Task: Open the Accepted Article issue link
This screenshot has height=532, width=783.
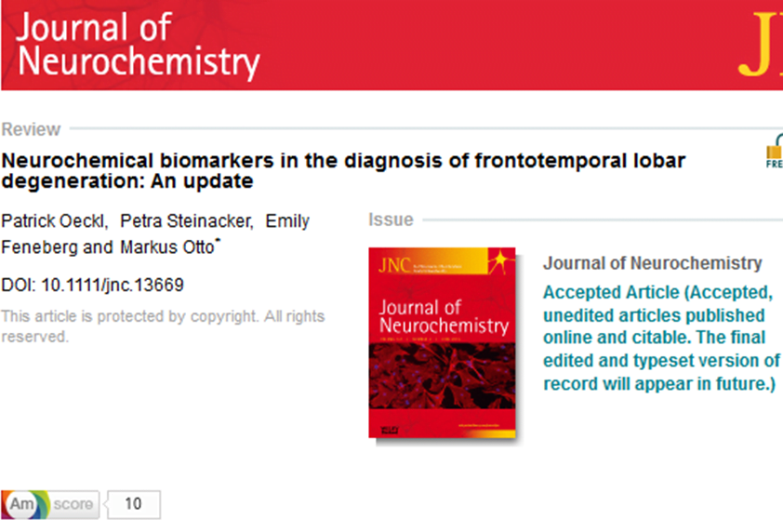Action: click(x=661, y=339)
